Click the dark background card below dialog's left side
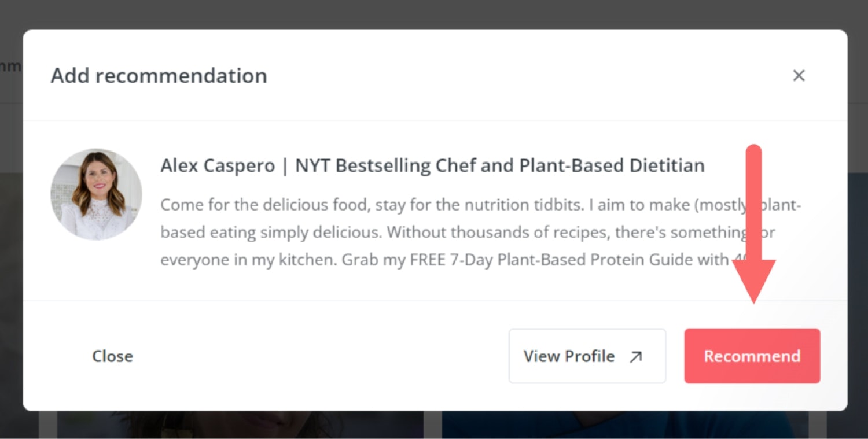The image size is (868, 439). coord(240,426)
